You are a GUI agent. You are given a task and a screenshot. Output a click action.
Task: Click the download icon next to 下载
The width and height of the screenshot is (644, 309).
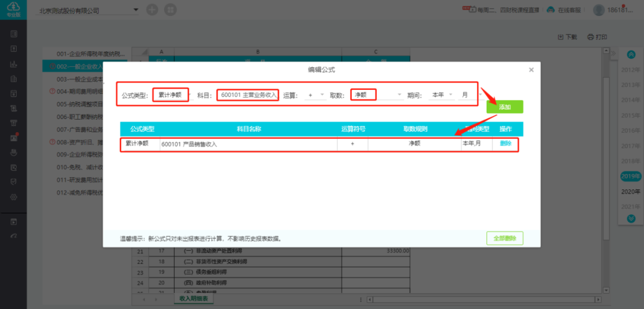click(x=561, y=37)
